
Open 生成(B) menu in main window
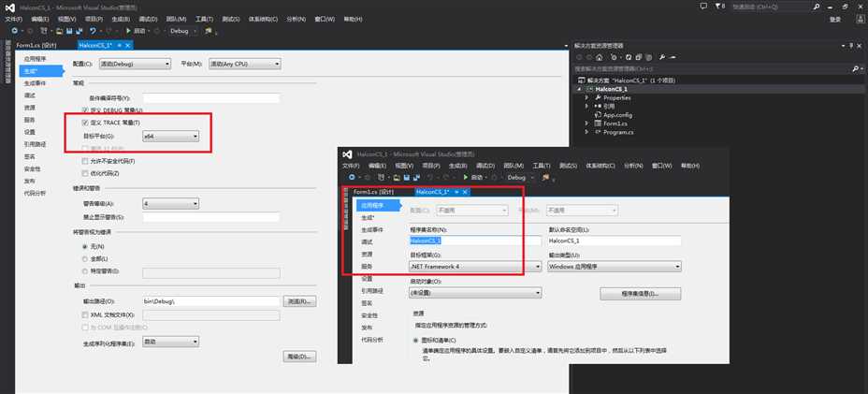(x=122, y=20)
